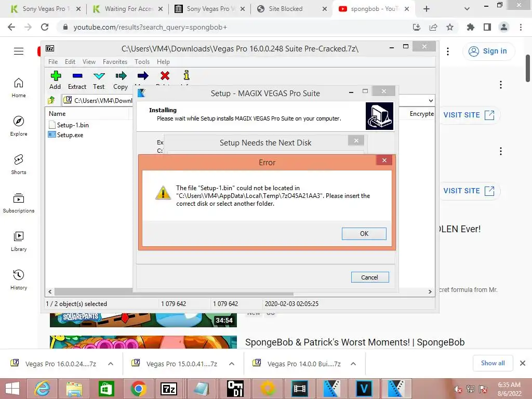Open Chrome three-dot menu
532x399 pixels.
point(521,27)
